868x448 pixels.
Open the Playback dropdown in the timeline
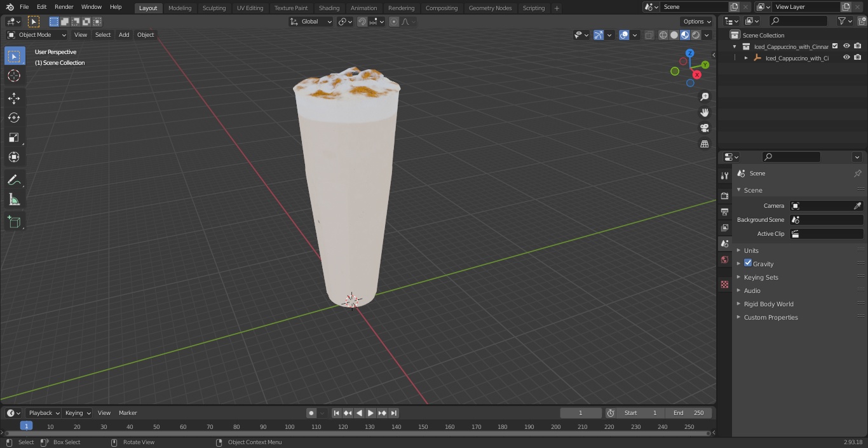click(43, 413)
